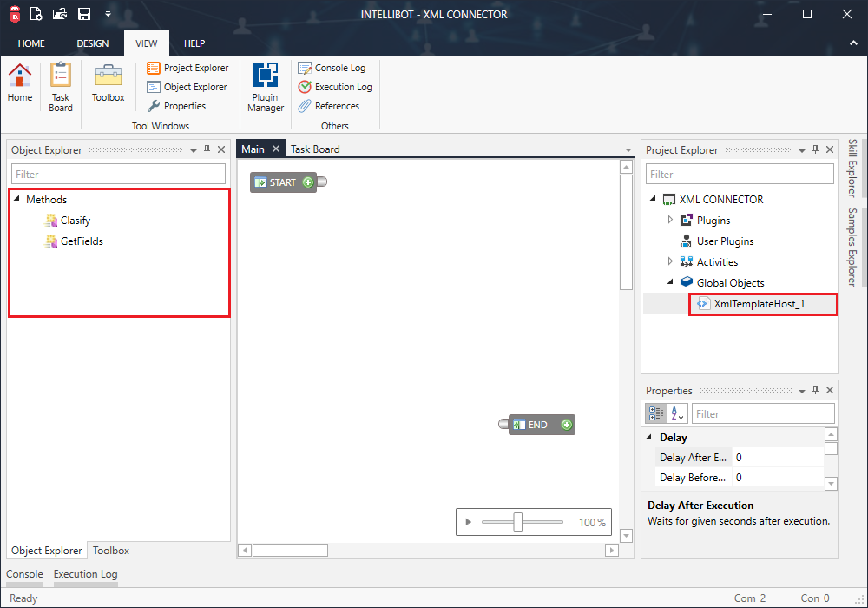Screen dimensions: 868x608
Task: Open Properties panel options dropdown
Action: pyautogui.click(x=801, y=392)
